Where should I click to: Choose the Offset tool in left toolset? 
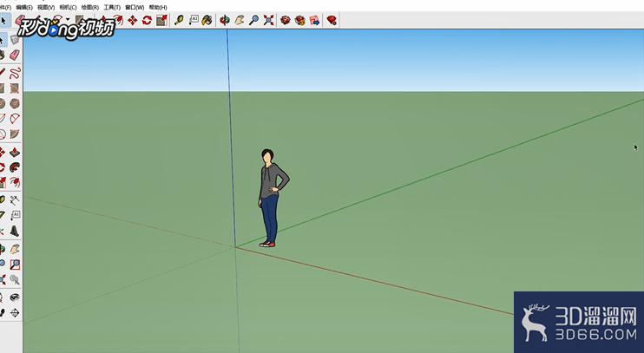(x=15, y=182)
